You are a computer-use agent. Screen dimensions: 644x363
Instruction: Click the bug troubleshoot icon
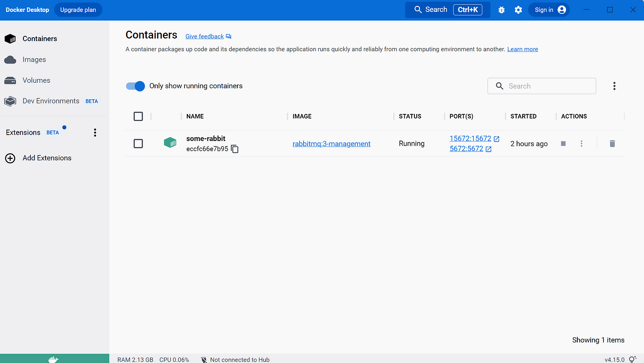501,10
